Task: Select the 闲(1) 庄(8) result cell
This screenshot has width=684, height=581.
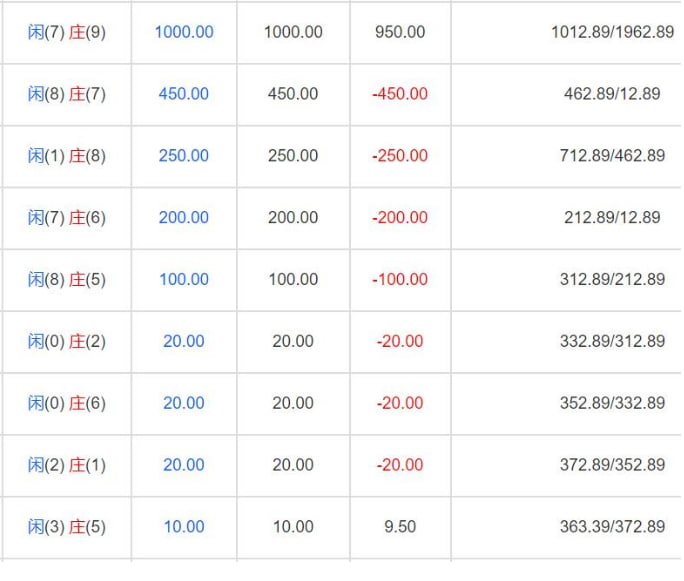Action: click(67, 156)
